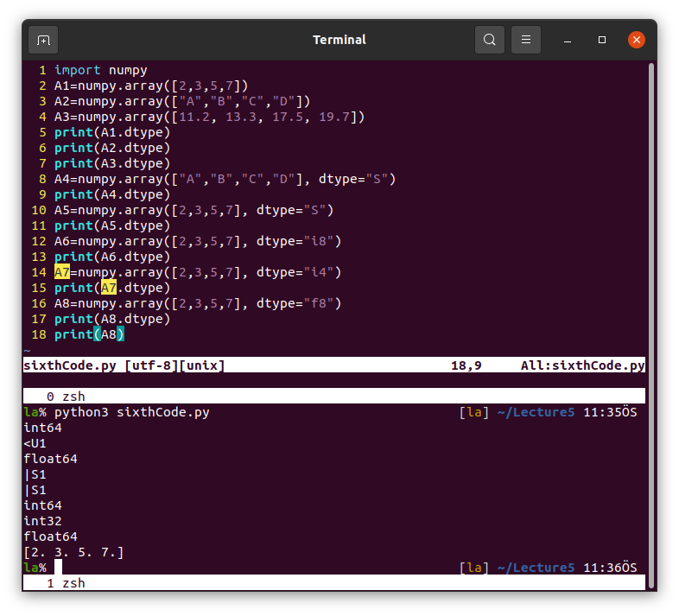Click the highlighted A7 on line 14

(x=62, y=272)
